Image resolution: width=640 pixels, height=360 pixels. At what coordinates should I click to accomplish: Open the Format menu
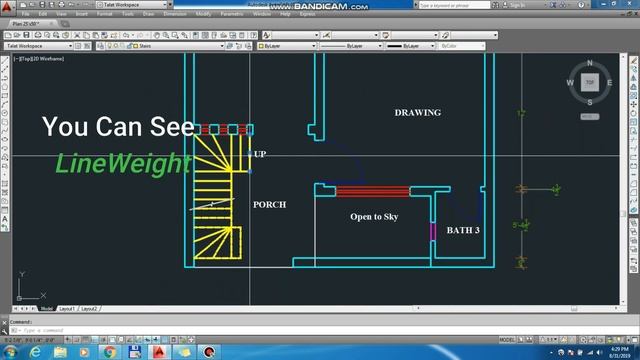click(104, 14)
